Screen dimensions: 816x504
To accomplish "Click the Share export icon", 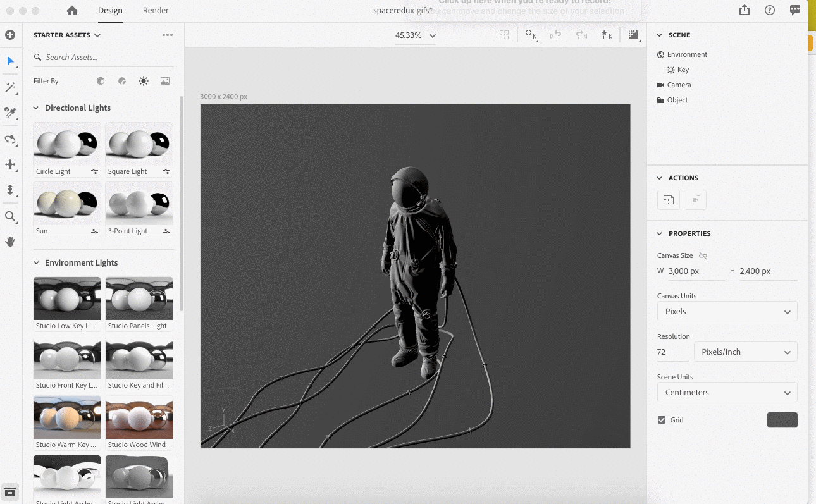I will (745, 10).
